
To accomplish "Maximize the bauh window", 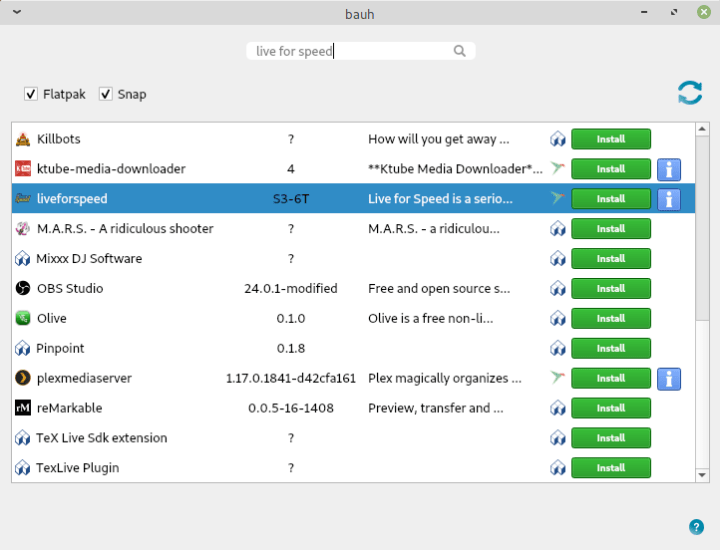I will click(x=674, y=12).
